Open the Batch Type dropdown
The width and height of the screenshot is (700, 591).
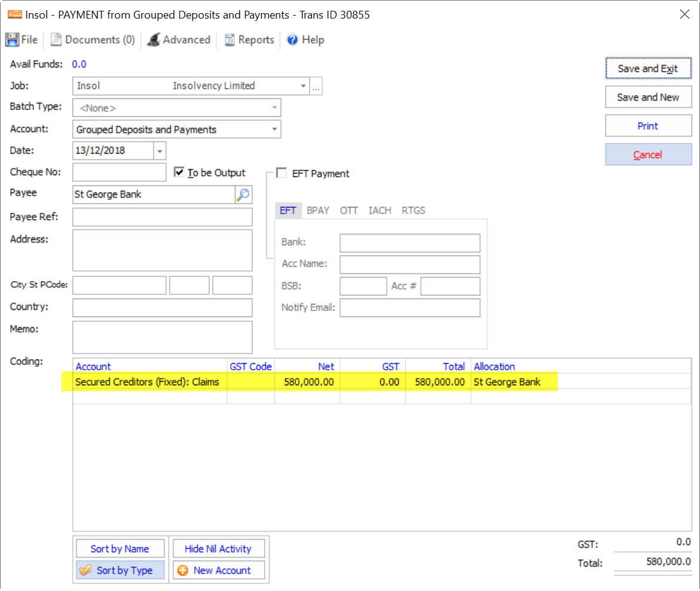tap(274, 108)
